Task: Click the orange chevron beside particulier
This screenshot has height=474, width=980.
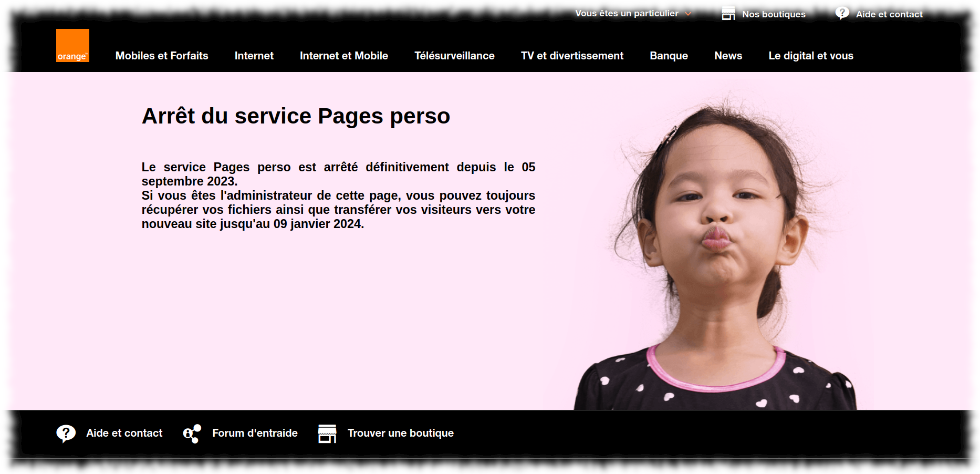Action: 687,14
